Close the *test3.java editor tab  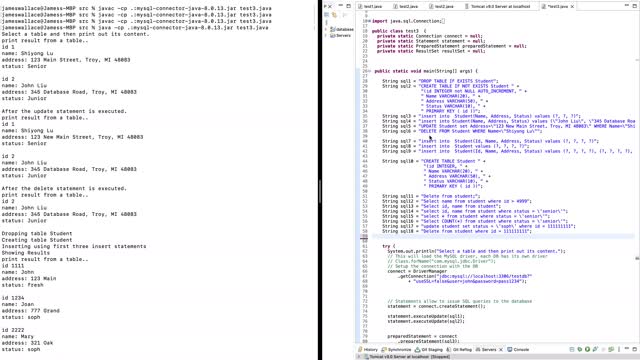[x=572, y=7]
